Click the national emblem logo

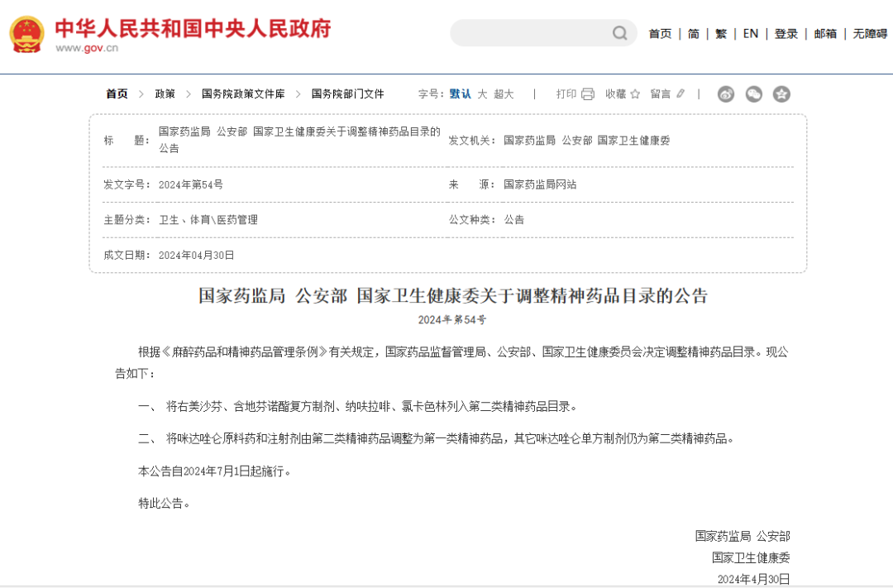click(26, 34)
